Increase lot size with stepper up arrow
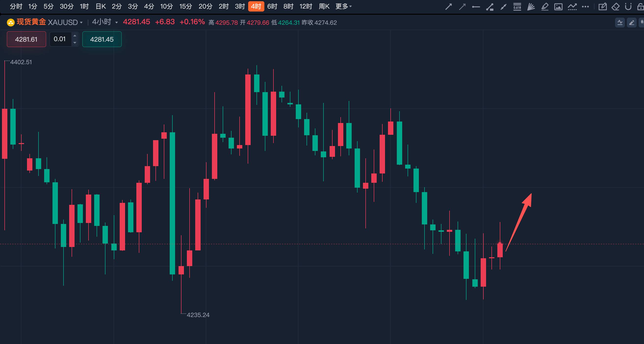Image resolution: width=644 pixels, height=344 pixels. pyautogui.click(x=75, y=36)
